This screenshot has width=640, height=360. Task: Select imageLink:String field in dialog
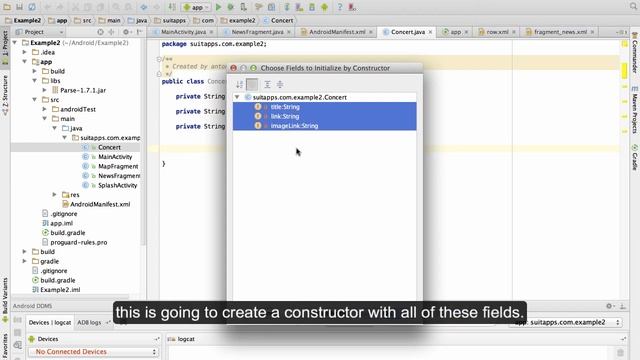click(324, 126)
